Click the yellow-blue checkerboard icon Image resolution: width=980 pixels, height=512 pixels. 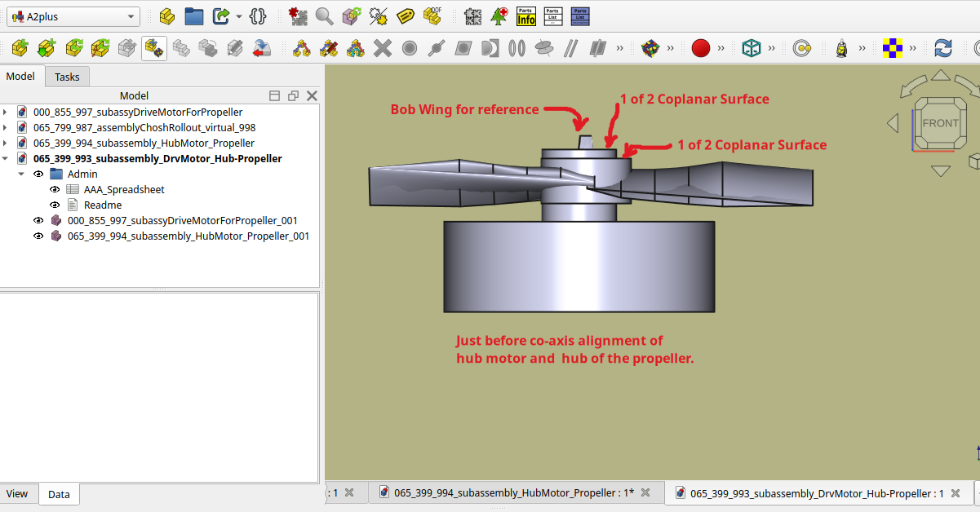click(x=892, y=48)
